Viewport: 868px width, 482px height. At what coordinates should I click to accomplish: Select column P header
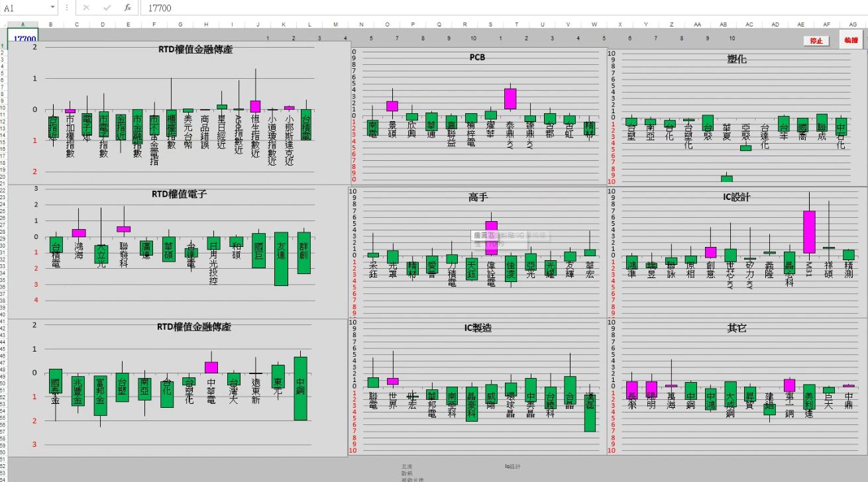pyautogui.click(x=413, y=24)
